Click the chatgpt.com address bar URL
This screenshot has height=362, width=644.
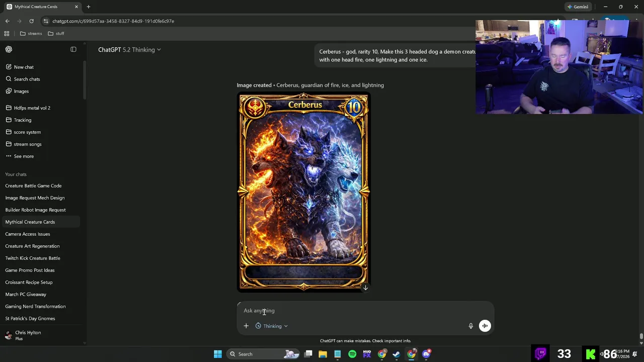(113, 21)
